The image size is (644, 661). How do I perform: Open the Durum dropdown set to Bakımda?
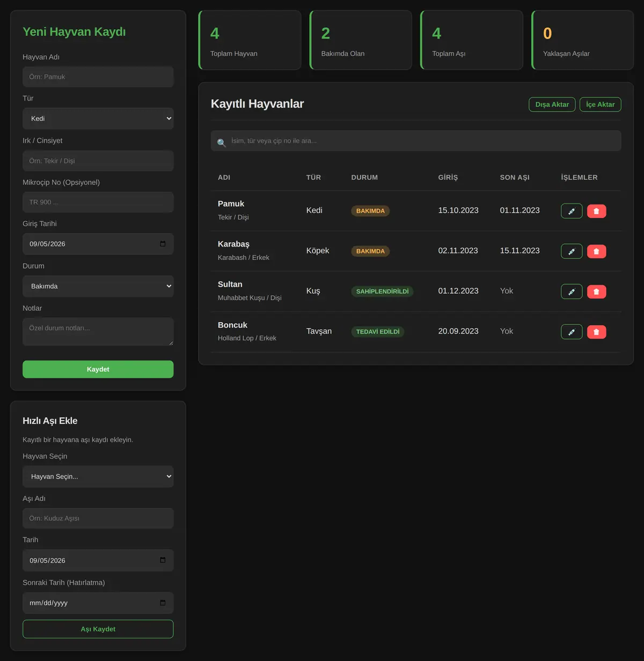tap(98, 286)
